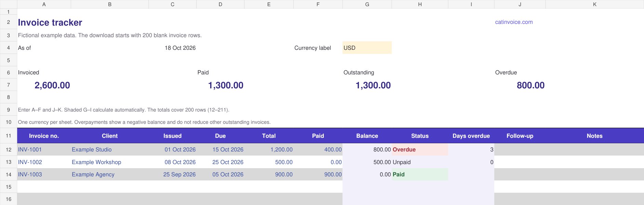Select column H header
Viewport: 644px width, 205px height.
420,4
